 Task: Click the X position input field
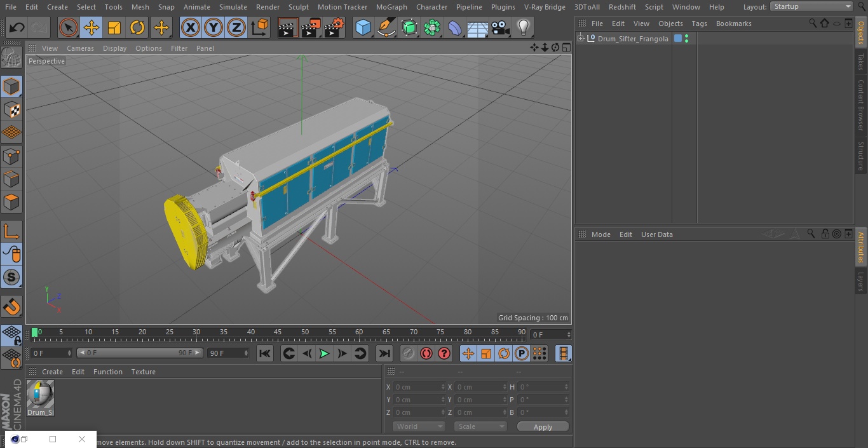click(x=419, y=387)
